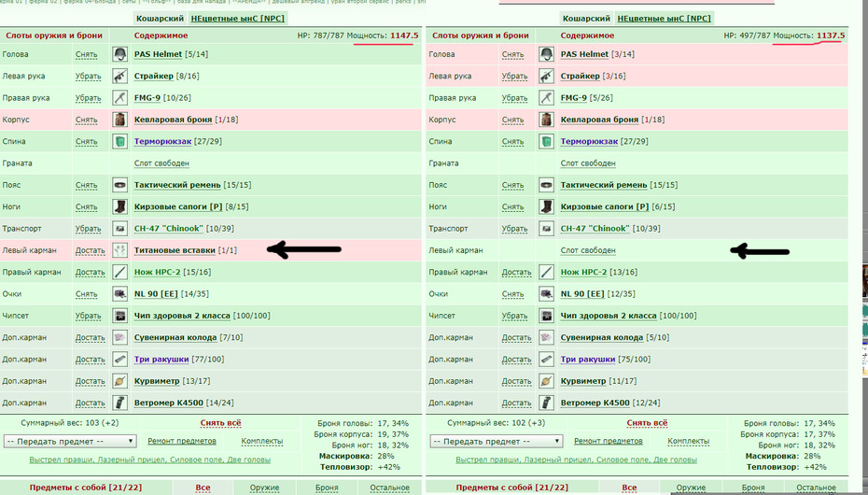868x495 pixels.
Task: Click FMG-9 weapon icon in left panel
Action: [x=120, y=98]
